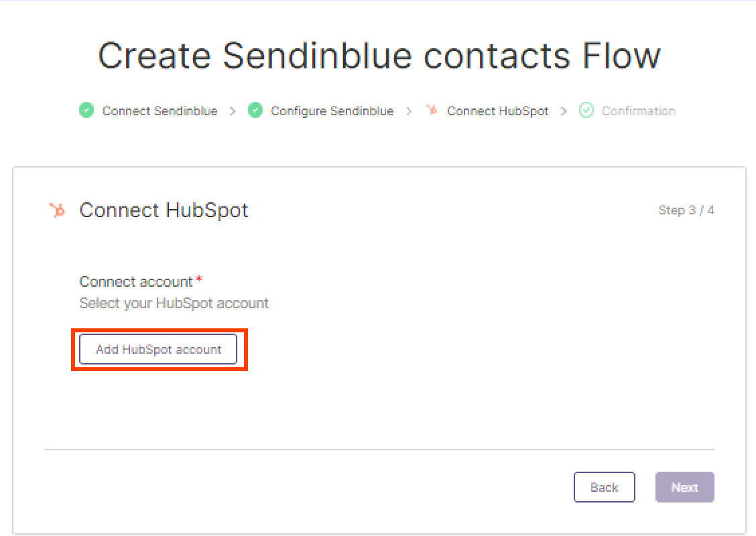756x536 pixels.
Task: Click the Select your HubSpot account hint
Action: [x=174, y=304]
